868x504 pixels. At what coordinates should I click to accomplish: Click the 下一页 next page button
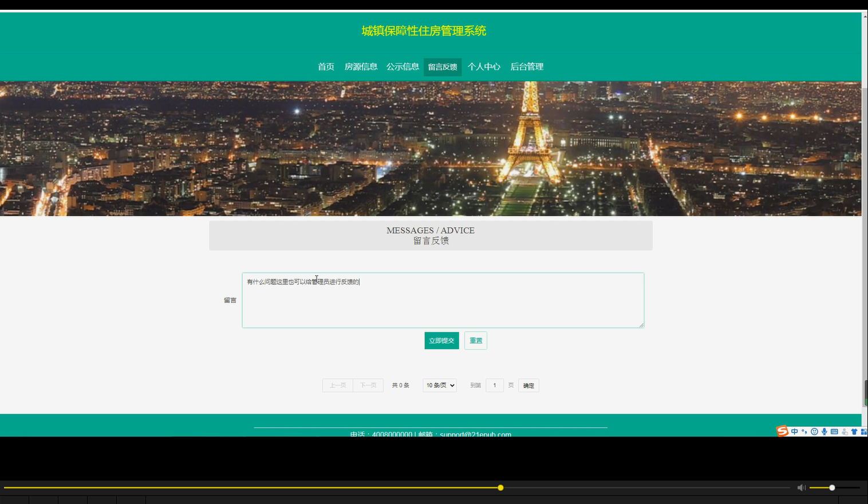368,385
